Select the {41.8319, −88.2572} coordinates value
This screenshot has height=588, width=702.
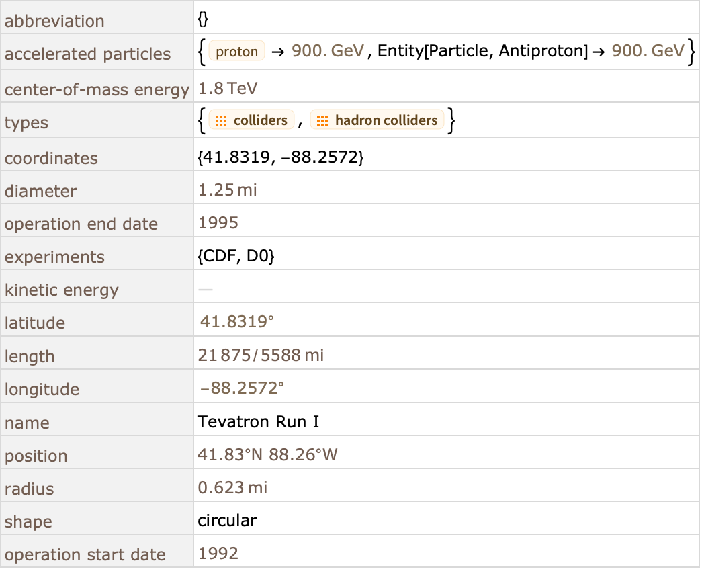tap(281, 157)
